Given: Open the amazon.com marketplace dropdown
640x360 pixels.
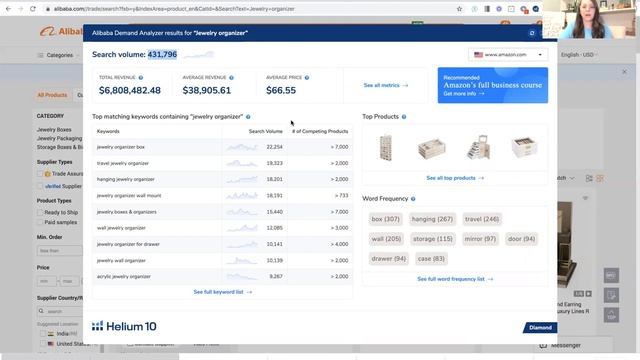Looking at the screenshot, I should pos(508,55).
